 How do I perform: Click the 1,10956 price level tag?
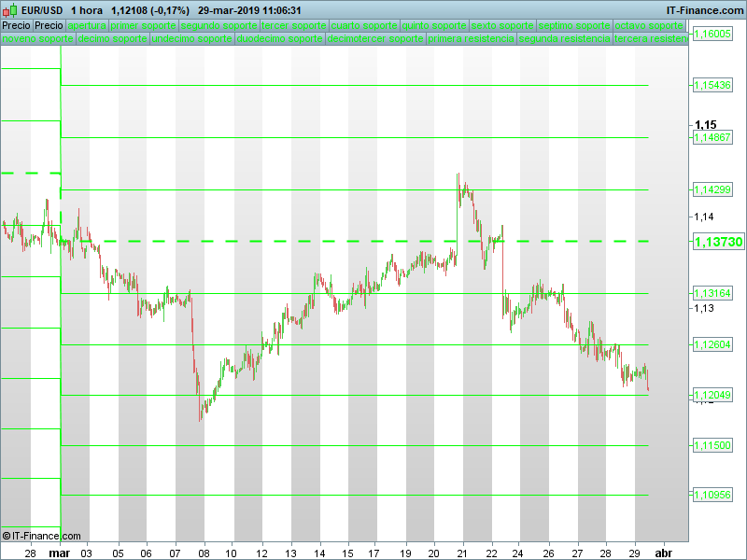712,495
